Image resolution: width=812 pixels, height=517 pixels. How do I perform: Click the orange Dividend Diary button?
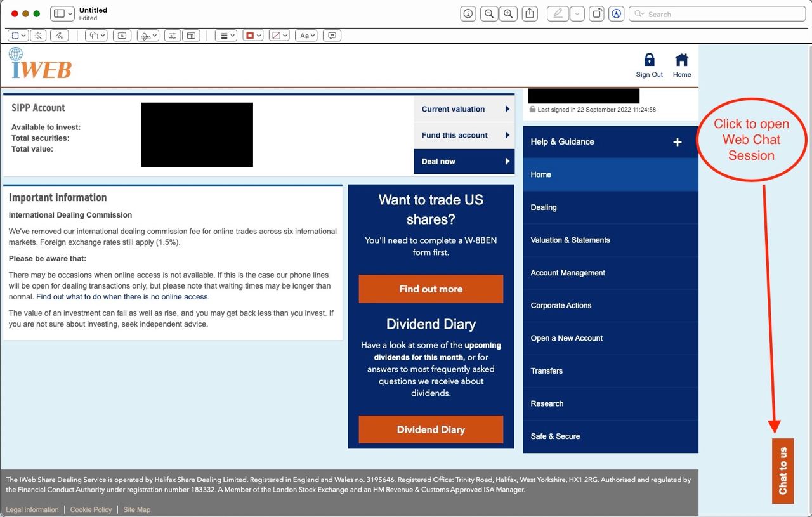431,429
